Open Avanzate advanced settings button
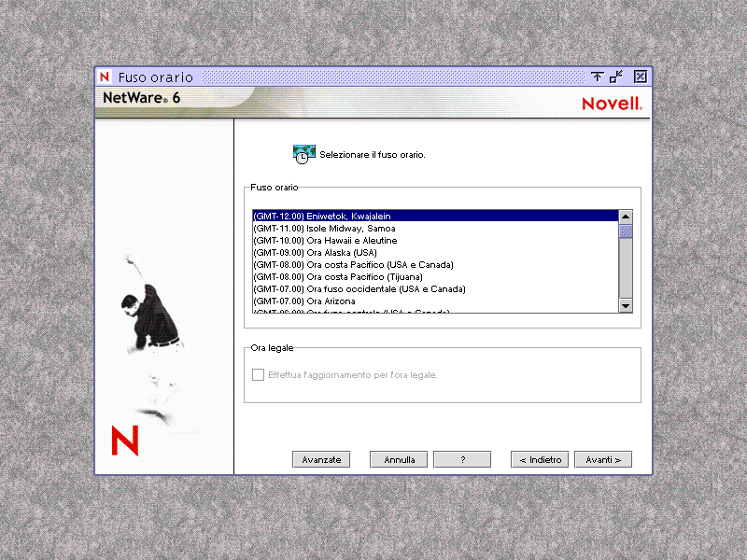Screen dimensions: 747x560 click(x=321, y=459)
